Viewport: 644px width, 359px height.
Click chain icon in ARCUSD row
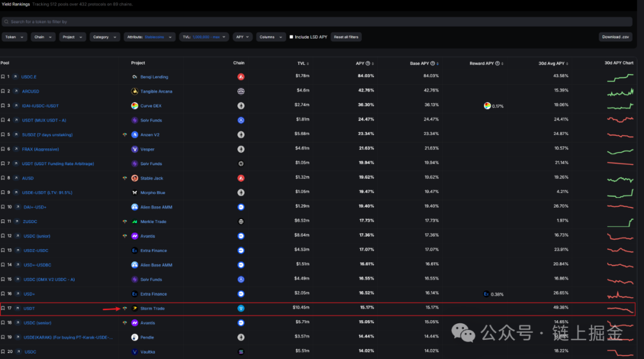(x=241, y=91)
